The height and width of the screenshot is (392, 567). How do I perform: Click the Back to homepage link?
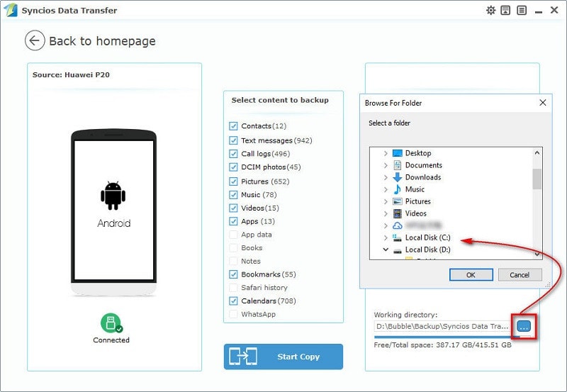coord(102,41)
